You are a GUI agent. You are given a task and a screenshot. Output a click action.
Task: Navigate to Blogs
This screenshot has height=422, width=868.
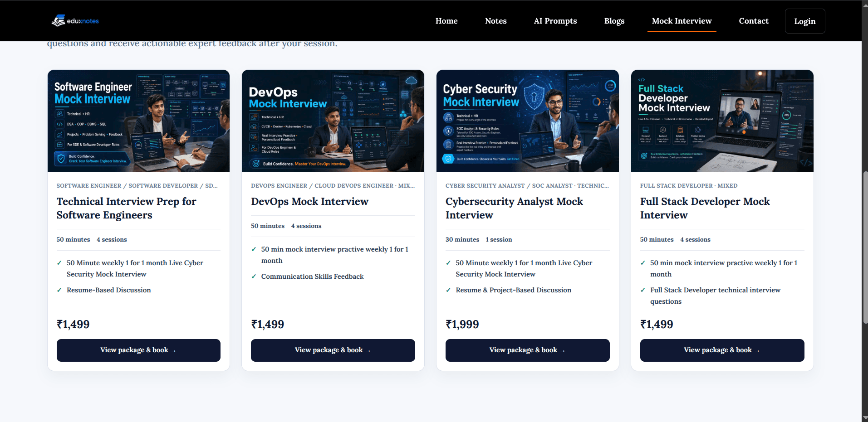coord(614,21)
